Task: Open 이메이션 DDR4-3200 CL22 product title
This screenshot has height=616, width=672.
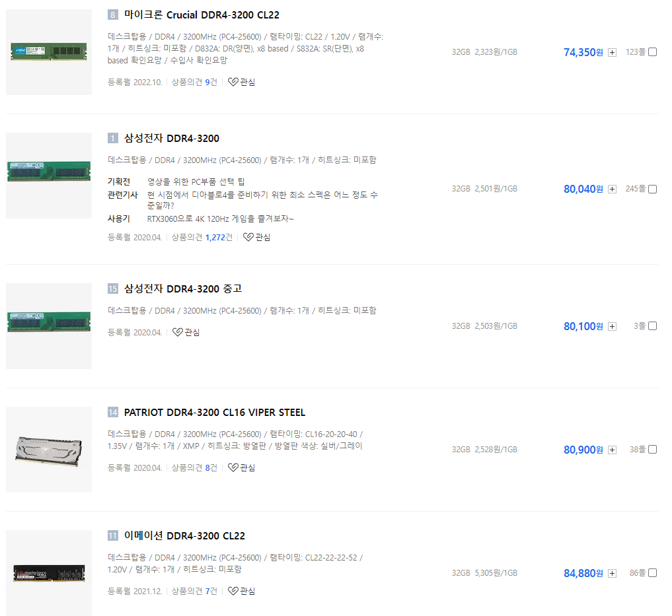Action: (x=184, y=536)
